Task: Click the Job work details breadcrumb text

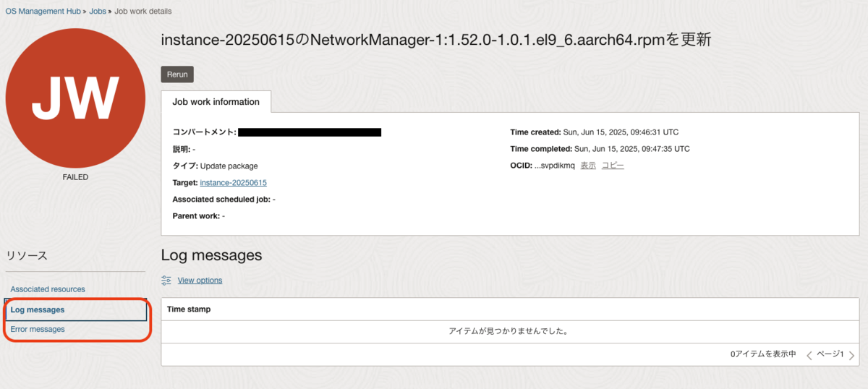Action: (x=143, y=12)
